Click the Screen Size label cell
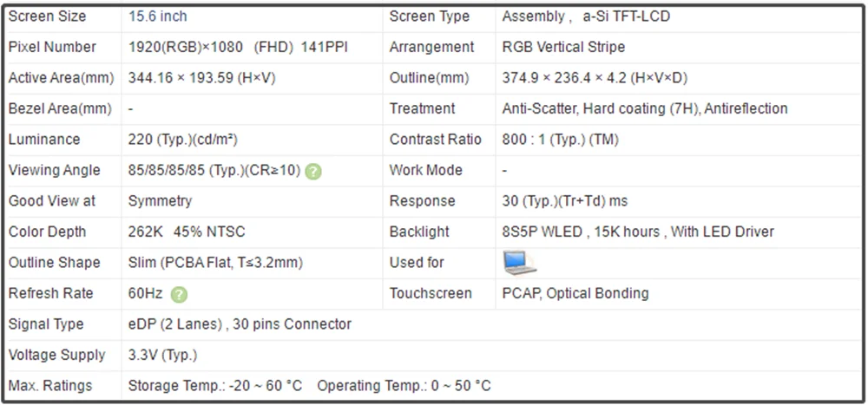Viewport: 868px width, 405px height. click(46, 16)
